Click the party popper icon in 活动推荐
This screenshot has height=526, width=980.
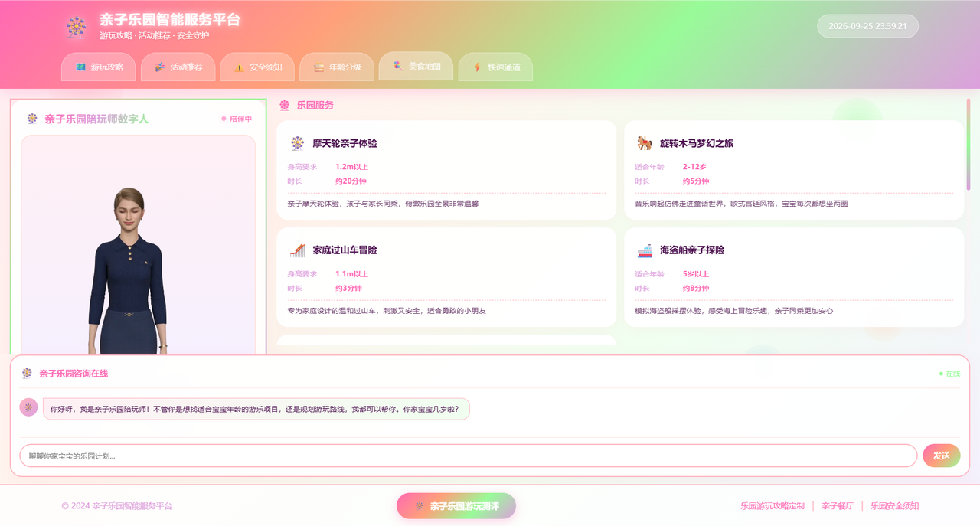click(x=159, y=67)
